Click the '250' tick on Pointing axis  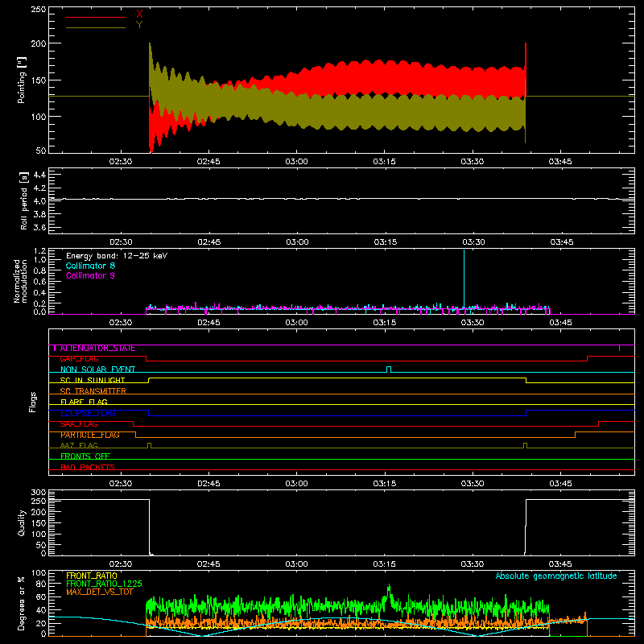39,10
